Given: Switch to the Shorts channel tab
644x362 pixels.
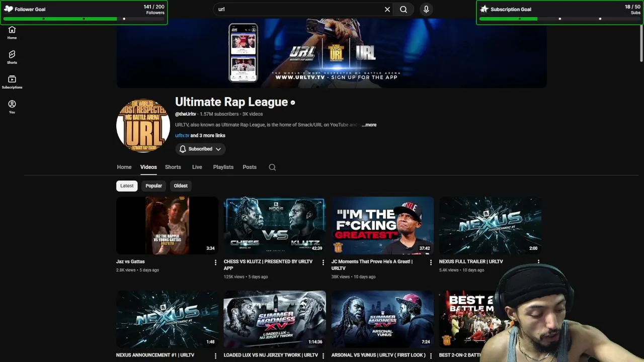Looking at the screenshot, I should point(173,167).
